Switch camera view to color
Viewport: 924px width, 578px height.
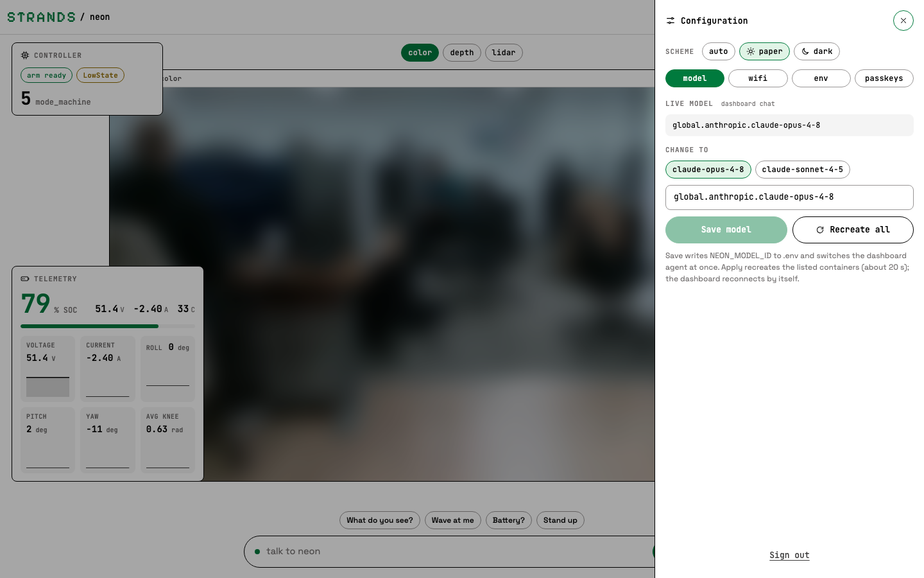coord(420,53)
